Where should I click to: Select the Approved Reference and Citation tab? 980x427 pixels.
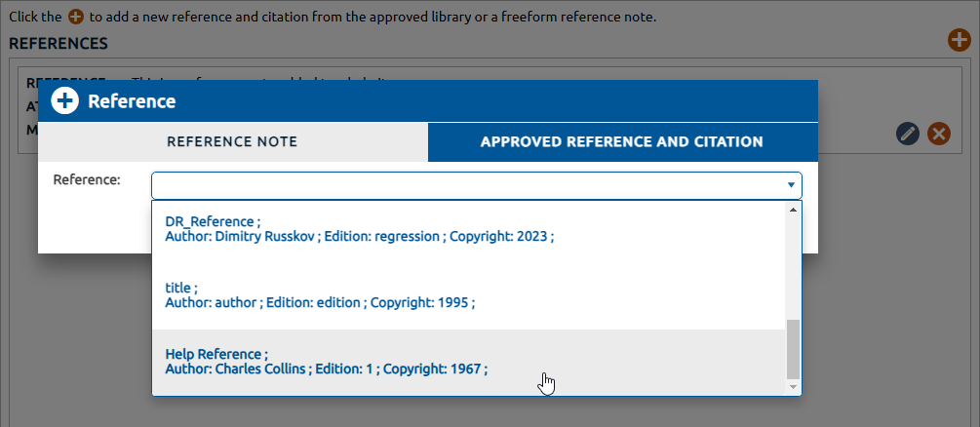pyautogui.click(x=621, y=142)
